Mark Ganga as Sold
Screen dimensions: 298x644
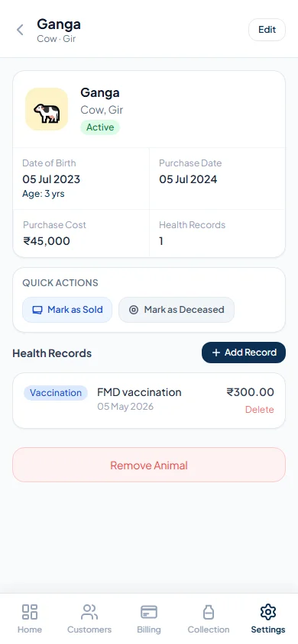(67, 310)
